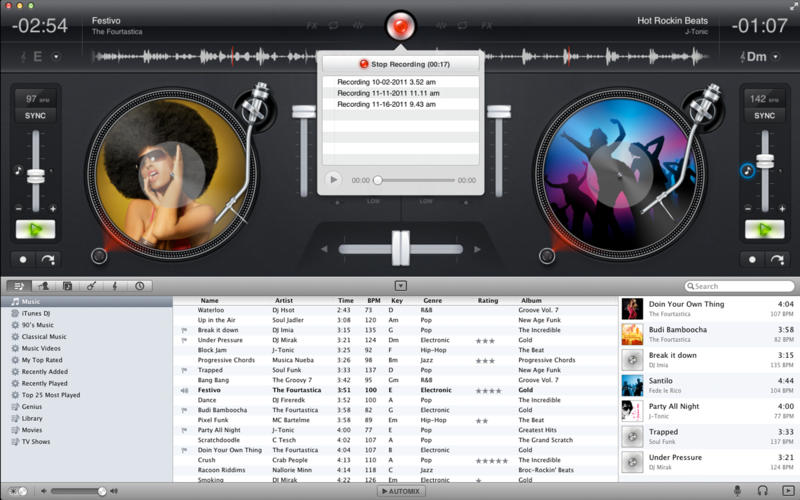Toggle SYNC on the left deck
The image size is (800, 500).
point(35,116)
